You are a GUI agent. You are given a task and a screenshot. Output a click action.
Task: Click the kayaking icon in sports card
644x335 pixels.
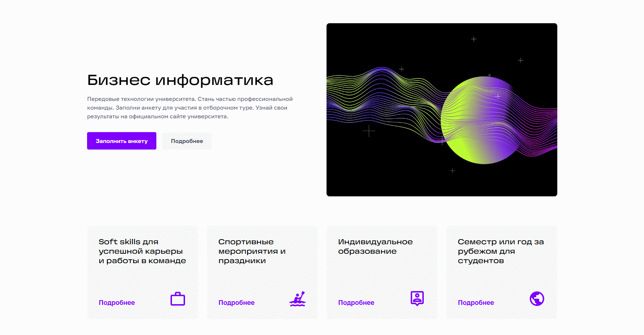298,299
